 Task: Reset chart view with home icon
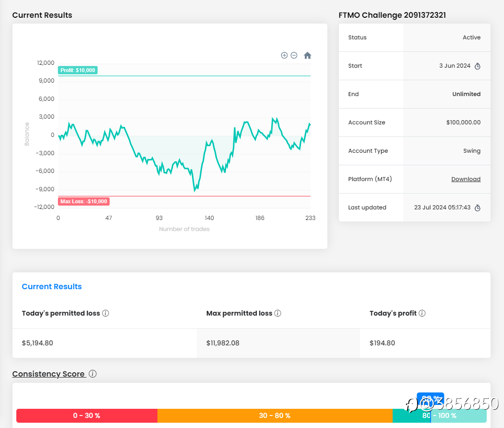pos(307,55)
